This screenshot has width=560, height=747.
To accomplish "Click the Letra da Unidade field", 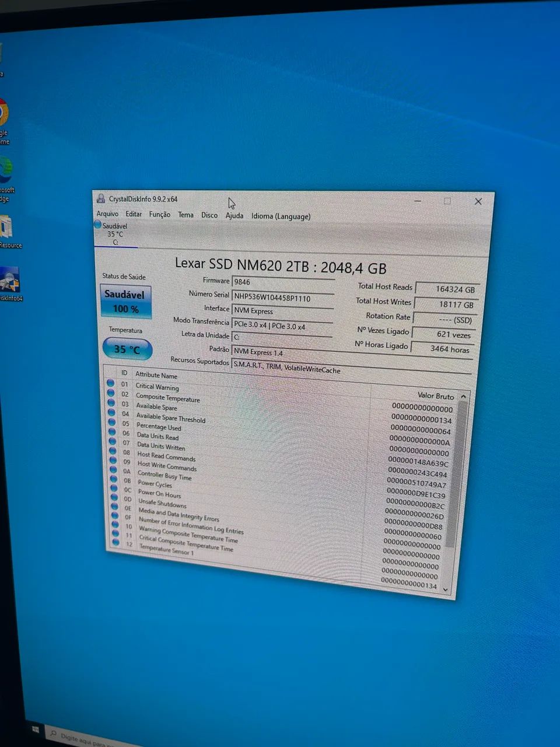I will point(282,337).
